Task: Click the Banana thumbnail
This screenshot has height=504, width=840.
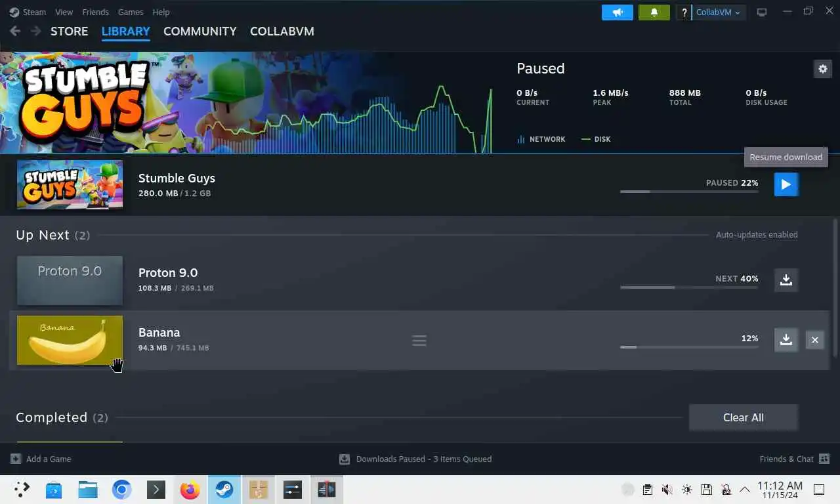Action: (70, 340)
